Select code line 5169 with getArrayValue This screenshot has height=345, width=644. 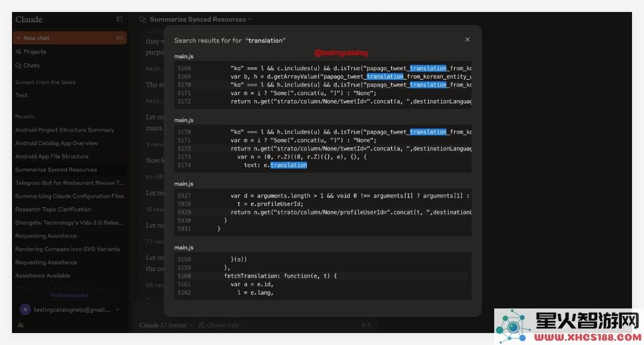coord(323,77)
